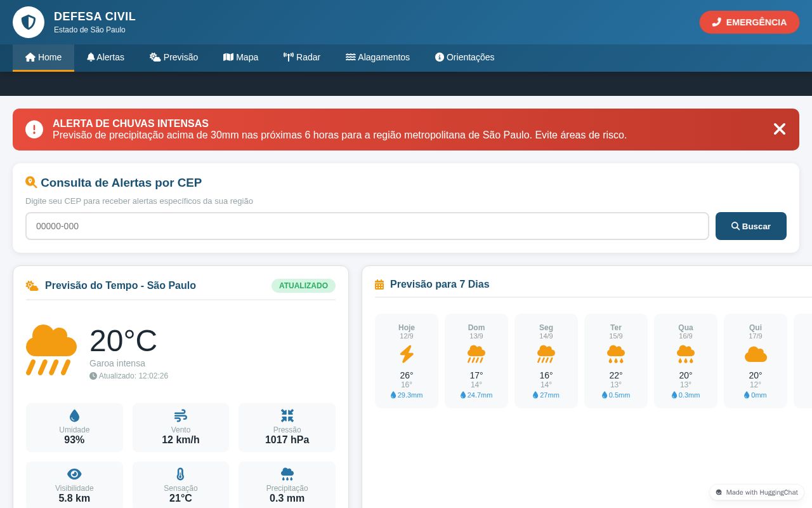Click the exclamation icon in alert banner
812x508 pixels.
point(34,130)
